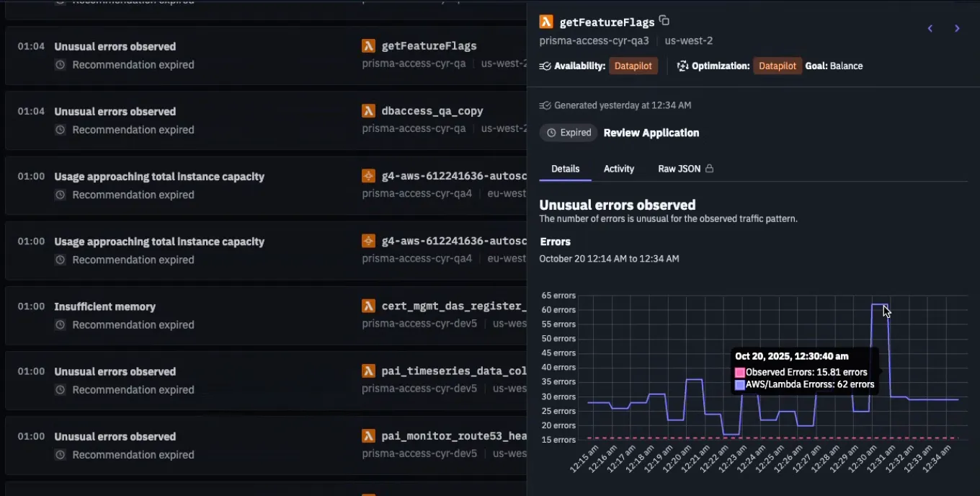Click expired clock icon in pai_timeseries_data_col row
Screen dimensions: 980x496
(x=61, y=389)
